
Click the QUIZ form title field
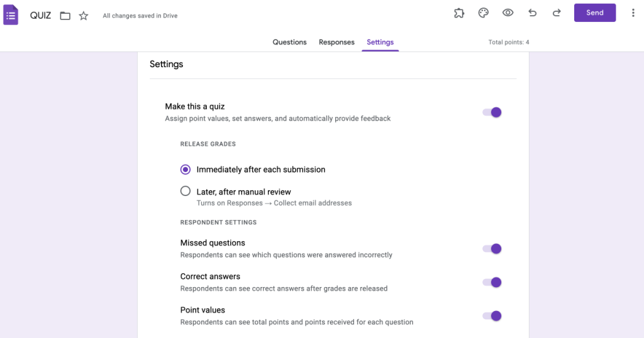(x=40, y=16)
